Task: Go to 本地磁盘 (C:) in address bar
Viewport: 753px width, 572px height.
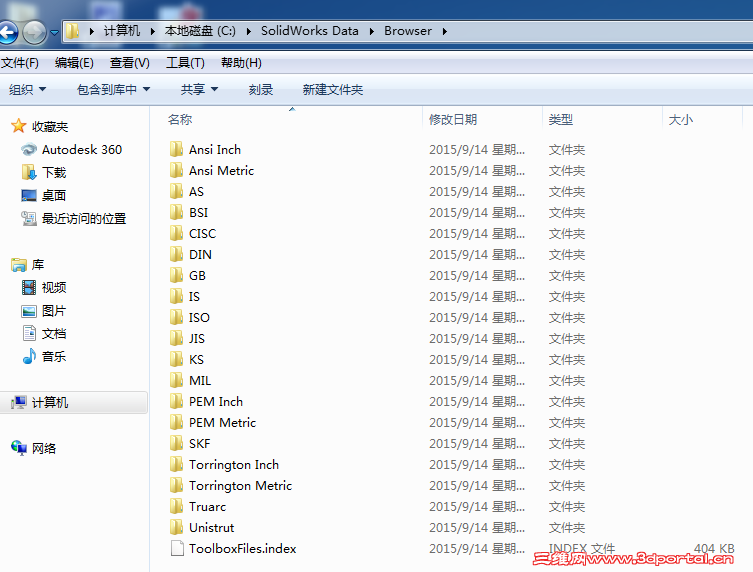Action: (200, 31)
